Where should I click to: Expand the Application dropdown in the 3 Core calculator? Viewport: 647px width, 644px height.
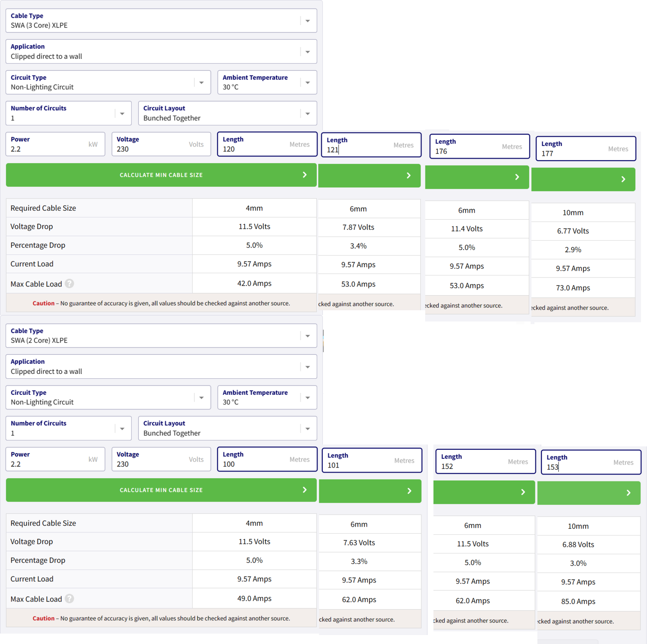tap(161, 52)
